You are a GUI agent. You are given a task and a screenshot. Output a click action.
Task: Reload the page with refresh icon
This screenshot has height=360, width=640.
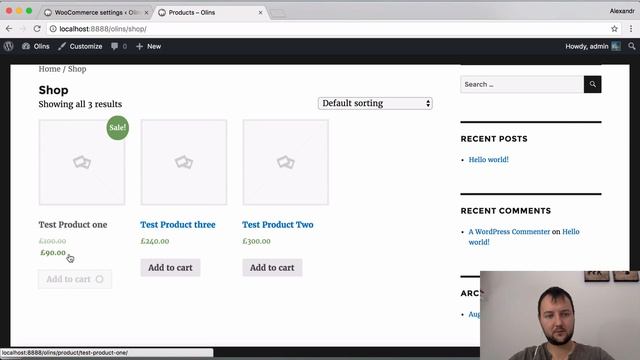pyautogui.click(x=37, y=29)
